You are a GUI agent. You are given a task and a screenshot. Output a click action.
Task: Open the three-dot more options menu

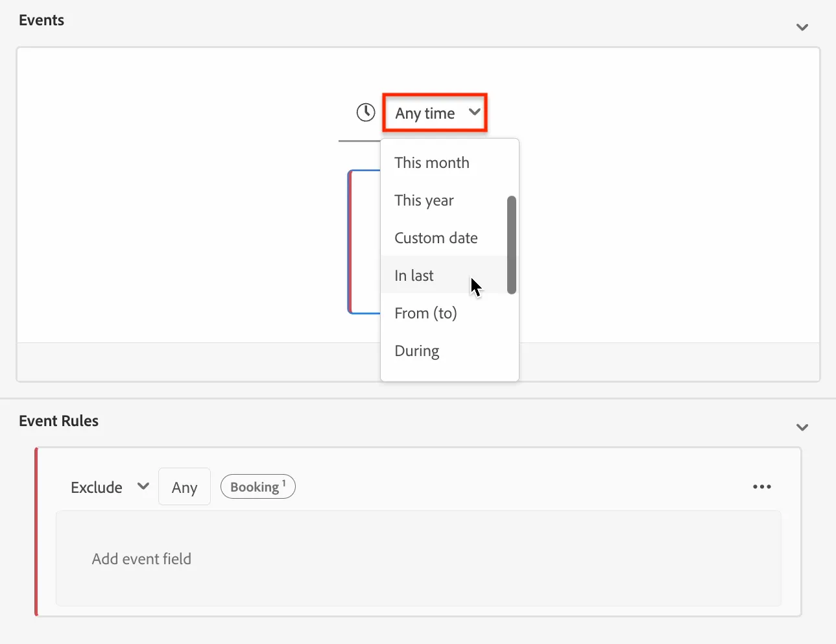[762, 487]
